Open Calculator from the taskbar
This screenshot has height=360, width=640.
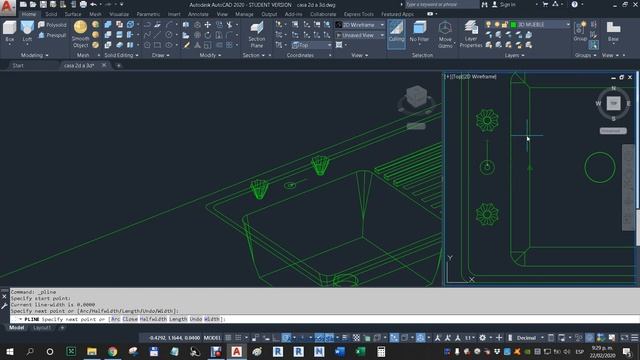(x=381, y=351)
